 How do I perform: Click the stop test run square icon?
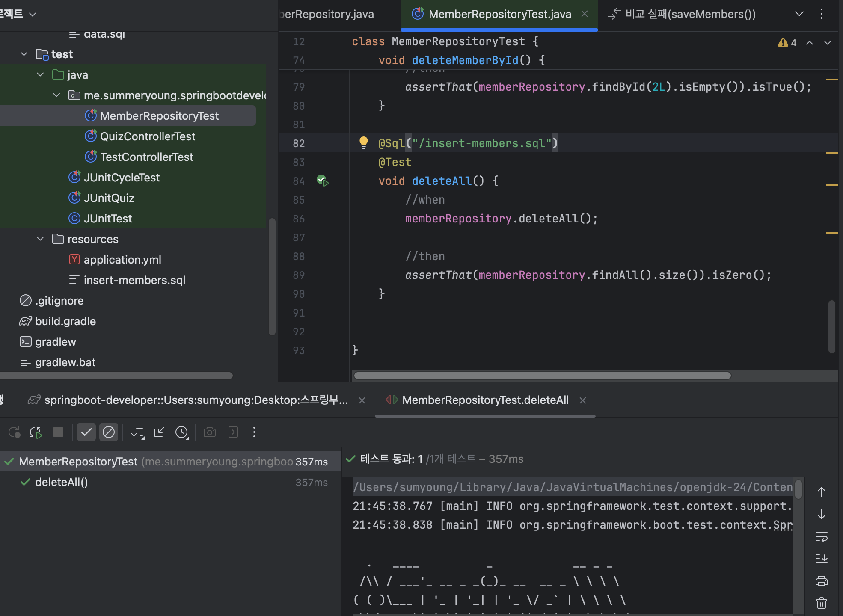[58, 432]
